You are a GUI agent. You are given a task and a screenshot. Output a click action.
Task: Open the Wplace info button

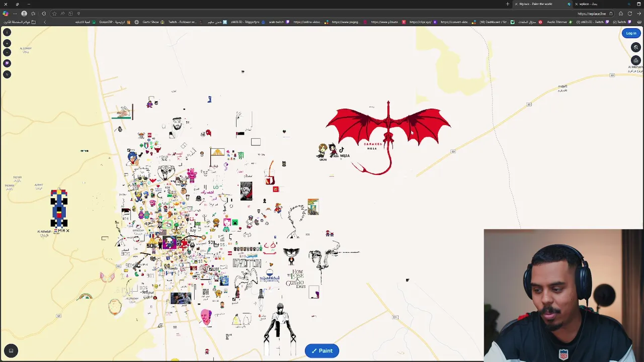tap(7, 32)
